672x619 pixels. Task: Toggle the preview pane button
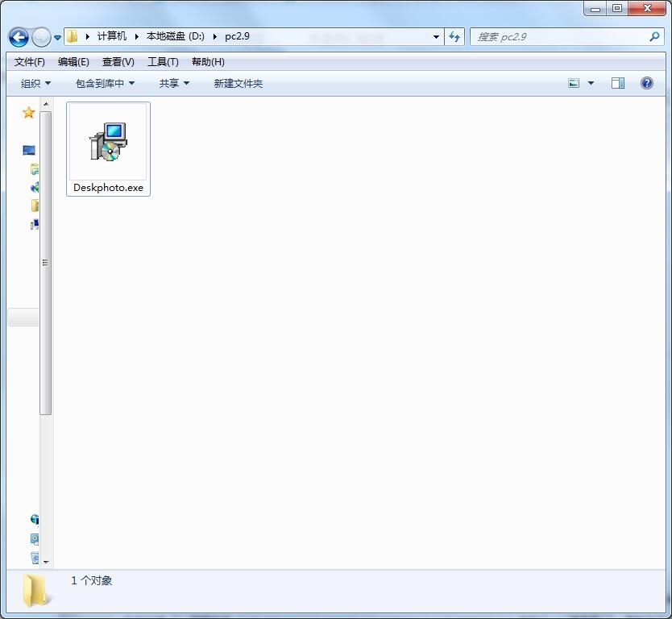tap(618, 83)
